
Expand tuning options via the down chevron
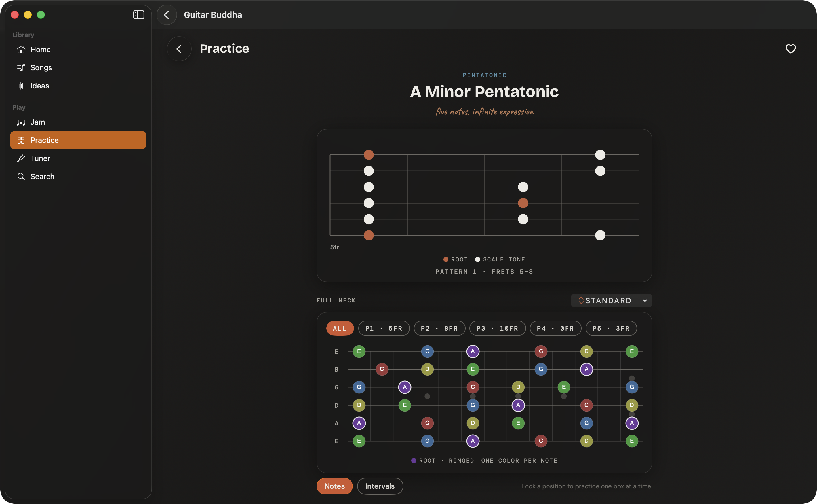click(645, 301)
